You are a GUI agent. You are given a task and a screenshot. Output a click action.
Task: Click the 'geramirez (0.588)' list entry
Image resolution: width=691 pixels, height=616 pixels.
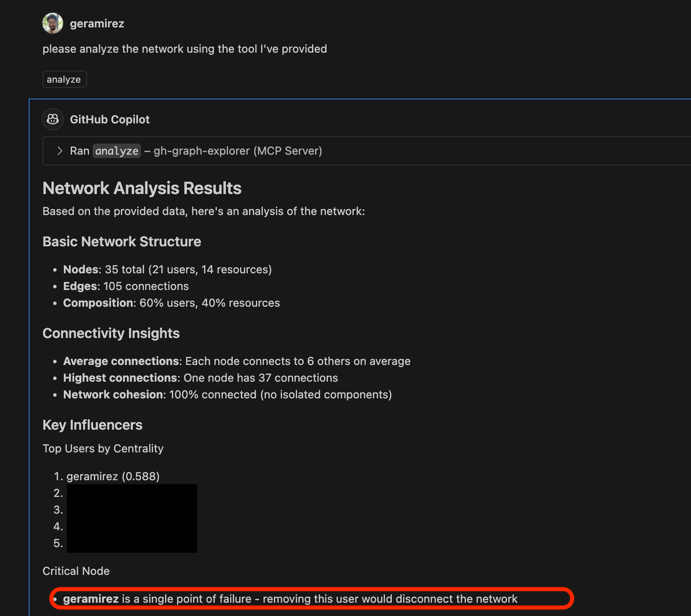click(x=113, y=476)
